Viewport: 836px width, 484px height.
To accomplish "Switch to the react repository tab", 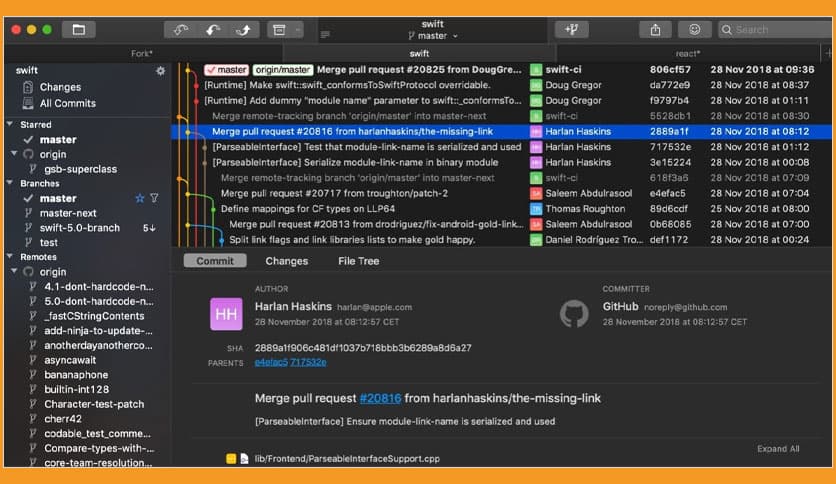I will click(x=687, y=53).
